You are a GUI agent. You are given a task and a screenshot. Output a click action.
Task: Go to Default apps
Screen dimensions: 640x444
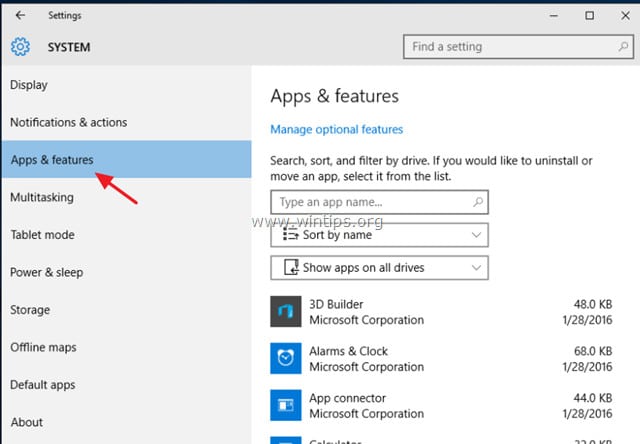click(127, 385)
